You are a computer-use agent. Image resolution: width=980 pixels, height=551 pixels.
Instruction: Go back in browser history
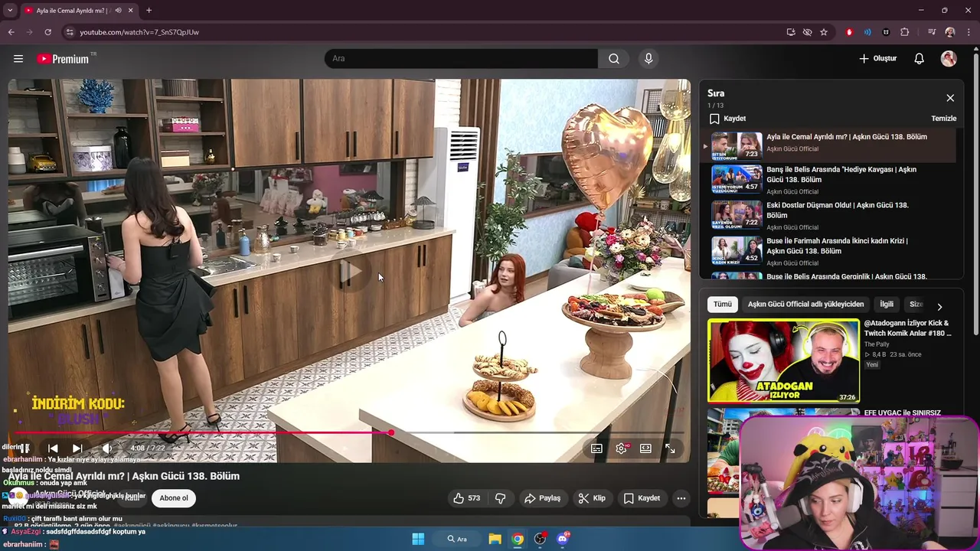click(11, 32)
